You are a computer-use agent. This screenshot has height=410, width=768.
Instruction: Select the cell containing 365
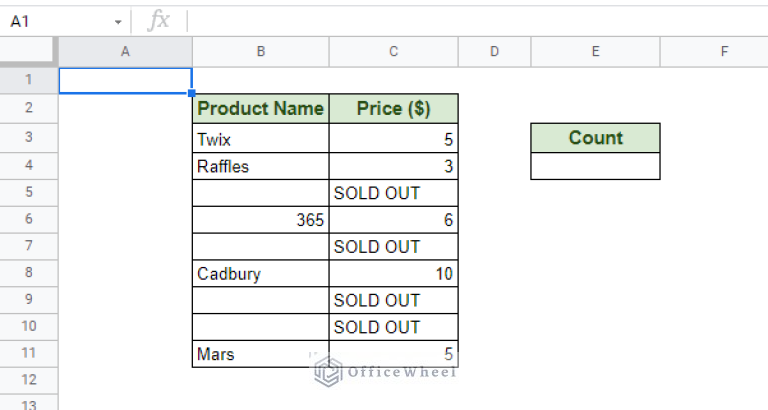click(261, 219)
